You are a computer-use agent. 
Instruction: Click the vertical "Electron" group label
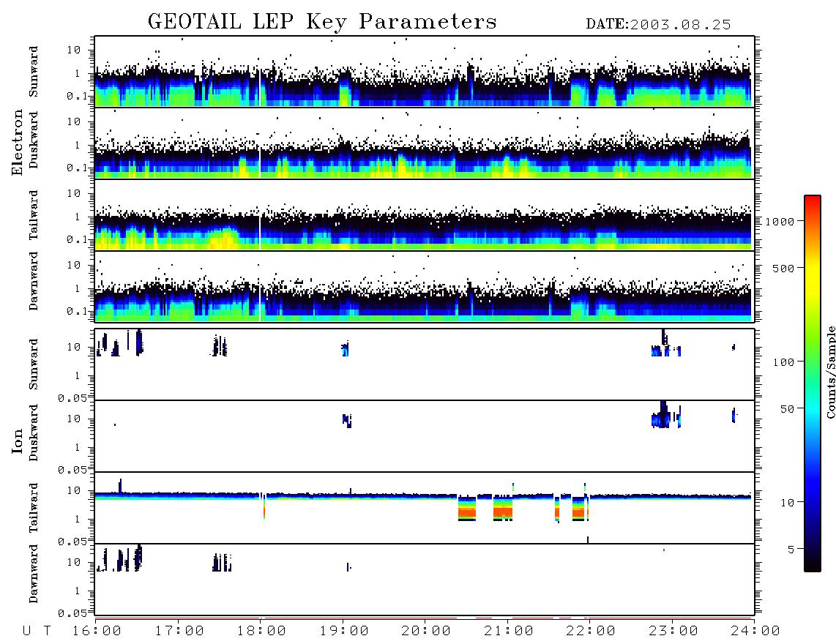click(x=18, y=142)
